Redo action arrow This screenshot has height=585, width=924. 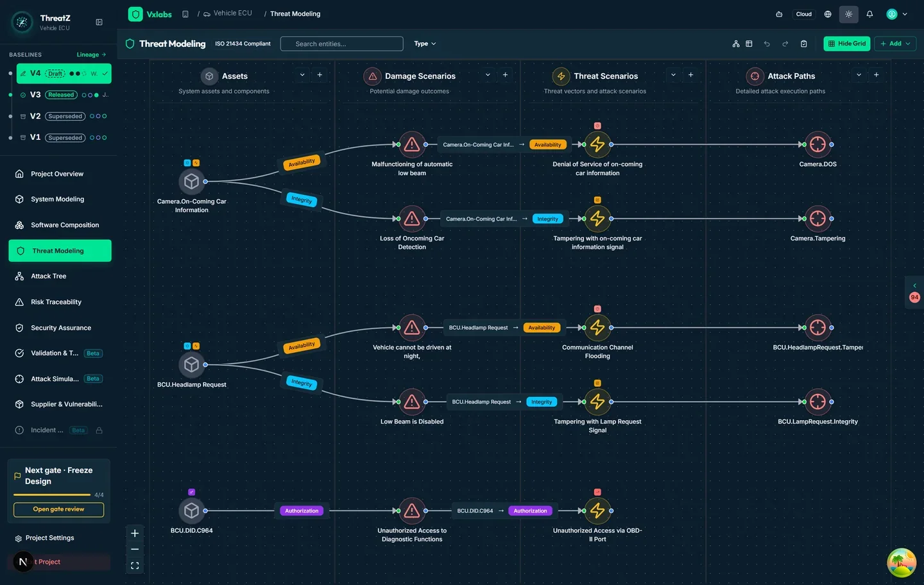click(x=785, y=44)
